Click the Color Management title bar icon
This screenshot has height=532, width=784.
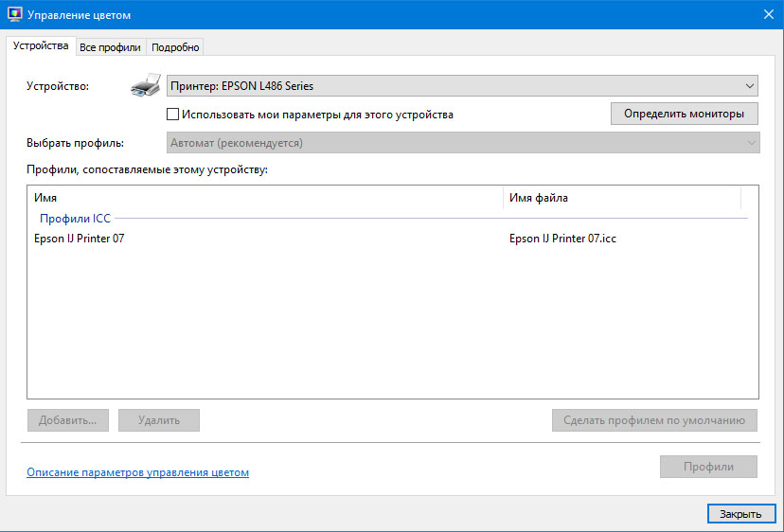[14, 15]
